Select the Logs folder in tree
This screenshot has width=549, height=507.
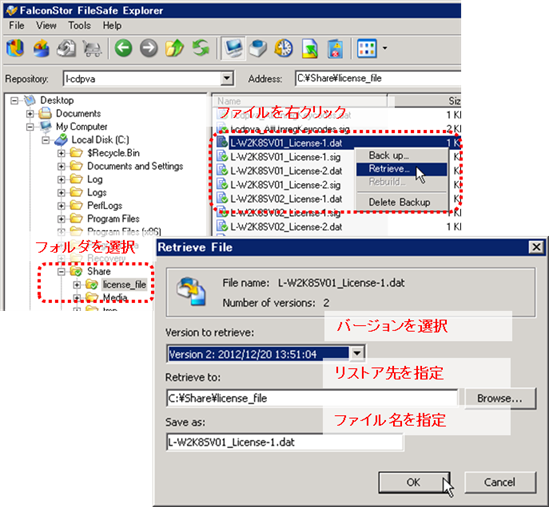coord(97,193)
